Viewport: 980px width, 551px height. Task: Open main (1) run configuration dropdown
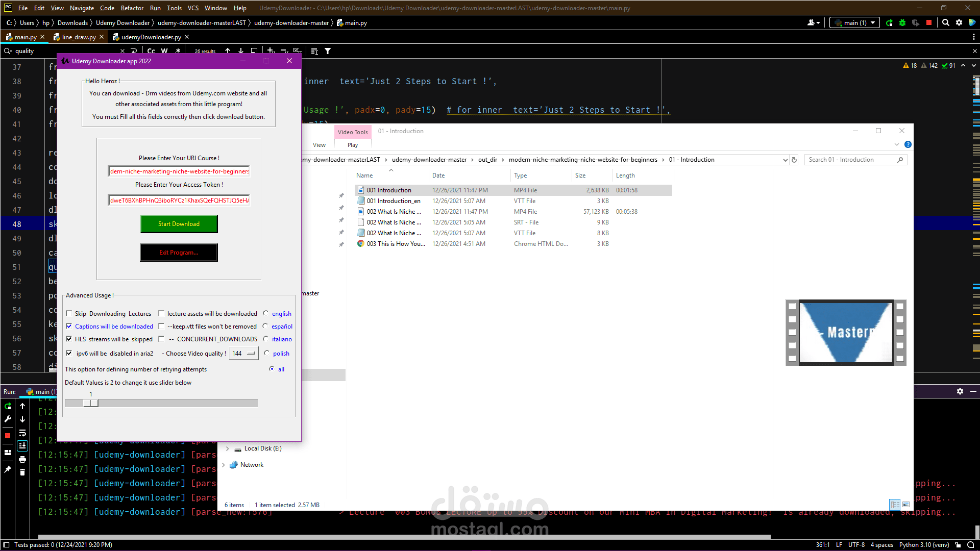pyautogui.click(x=855, y=23)
